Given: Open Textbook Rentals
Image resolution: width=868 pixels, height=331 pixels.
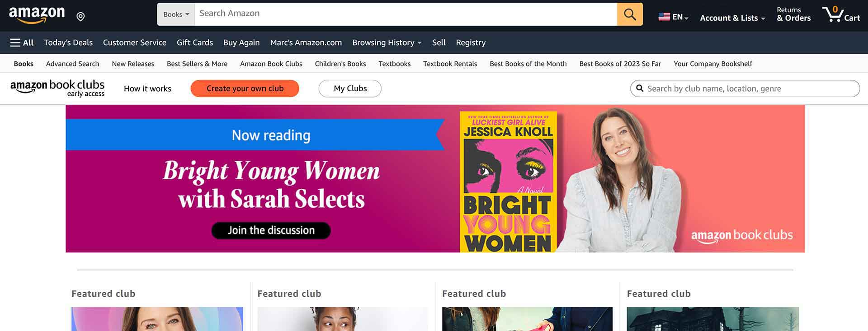Looking at the screenshot, I should click(450, 64).
